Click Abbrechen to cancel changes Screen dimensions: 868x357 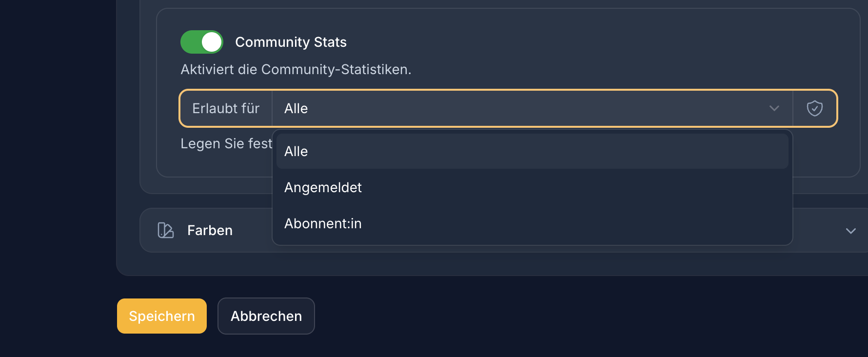[x=266, y=316]
